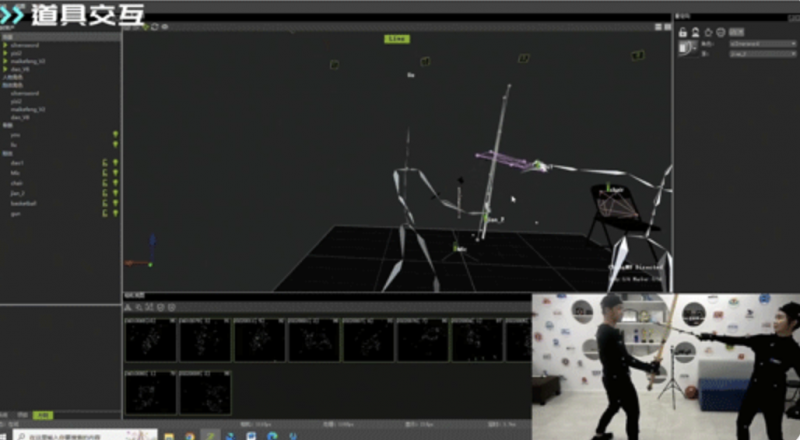Click the gray button beside the mask icon
Viewport: 800px width, 440px height.
click(737, 32)
